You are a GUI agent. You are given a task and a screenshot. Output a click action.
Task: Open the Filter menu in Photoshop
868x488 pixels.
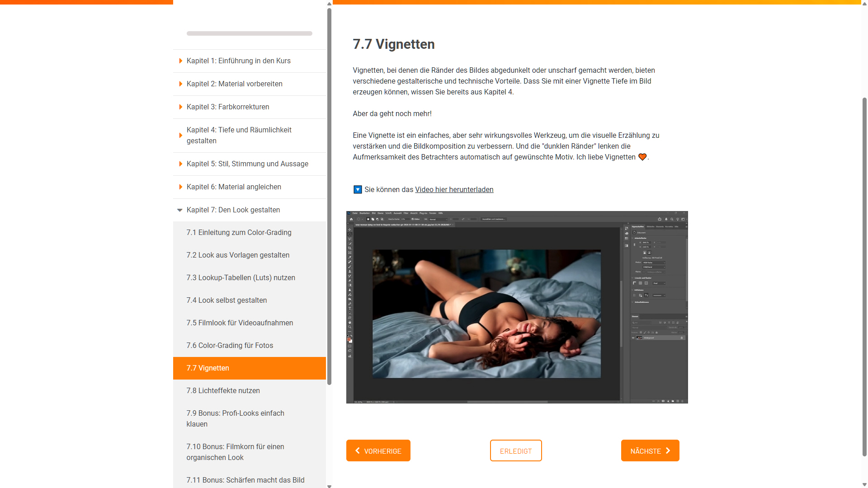click(x=406, y=213)
